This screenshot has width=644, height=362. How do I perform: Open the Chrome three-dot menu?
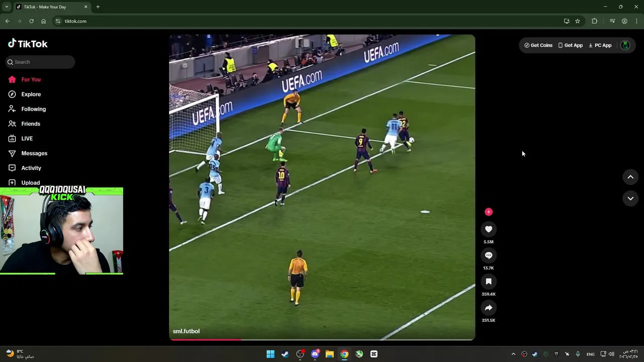click(x=637, y=21)
